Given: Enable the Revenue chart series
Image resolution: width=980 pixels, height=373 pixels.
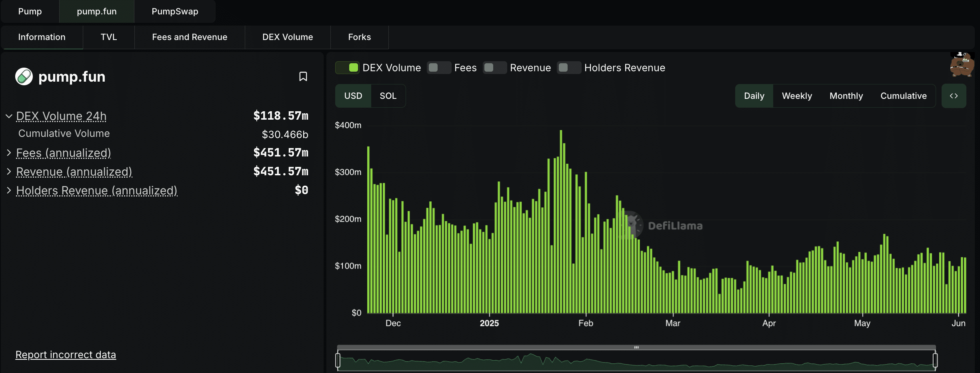Looking at the screenshot, I should pos(495,68).
